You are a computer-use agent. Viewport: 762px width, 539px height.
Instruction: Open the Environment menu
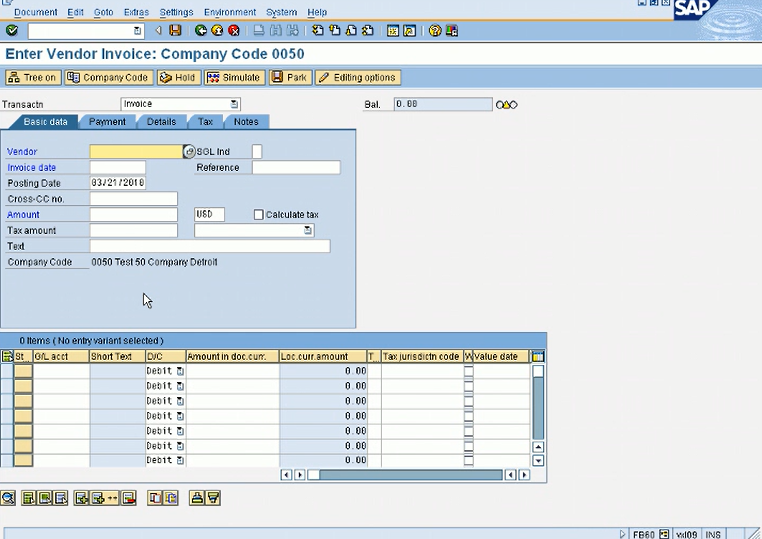230,12
